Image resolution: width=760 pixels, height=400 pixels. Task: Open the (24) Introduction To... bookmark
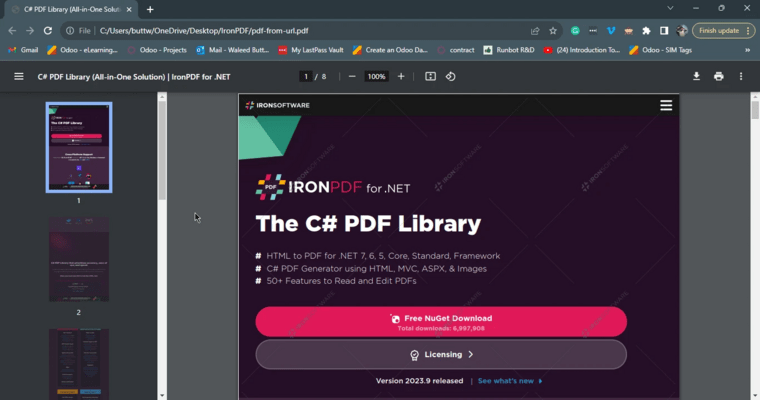pos(582,50)
